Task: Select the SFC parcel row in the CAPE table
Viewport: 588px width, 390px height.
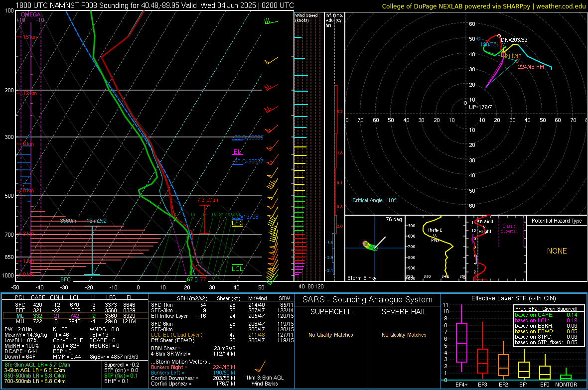Action: pos(75,305)
